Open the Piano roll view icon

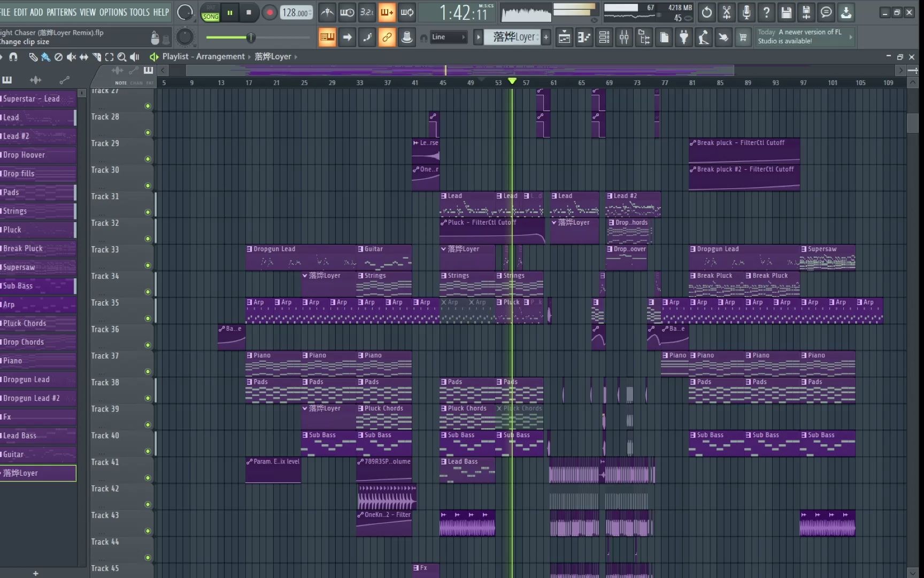pyautogui.click(x=584, y=37)
